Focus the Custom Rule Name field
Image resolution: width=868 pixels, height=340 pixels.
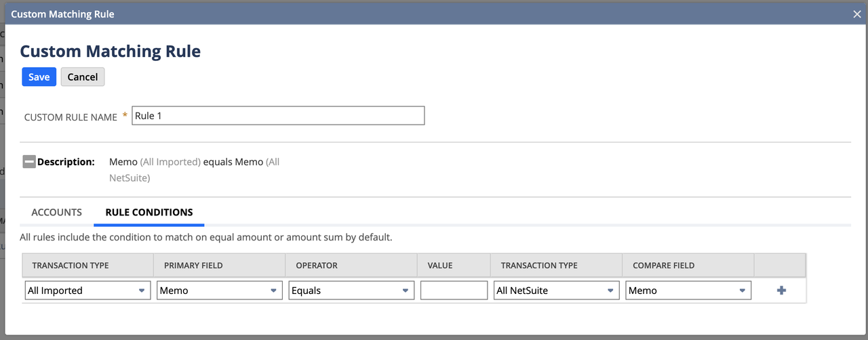pyautogui.click(x=278, y=116)
